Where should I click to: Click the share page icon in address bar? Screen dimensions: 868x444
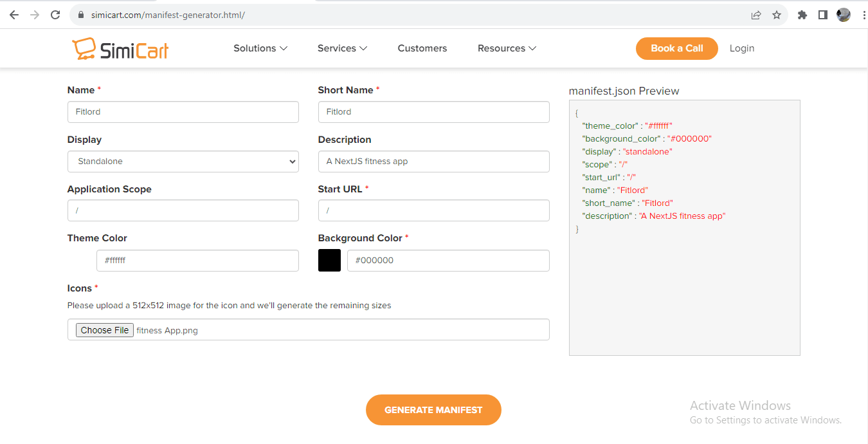[x=756, y=15]
